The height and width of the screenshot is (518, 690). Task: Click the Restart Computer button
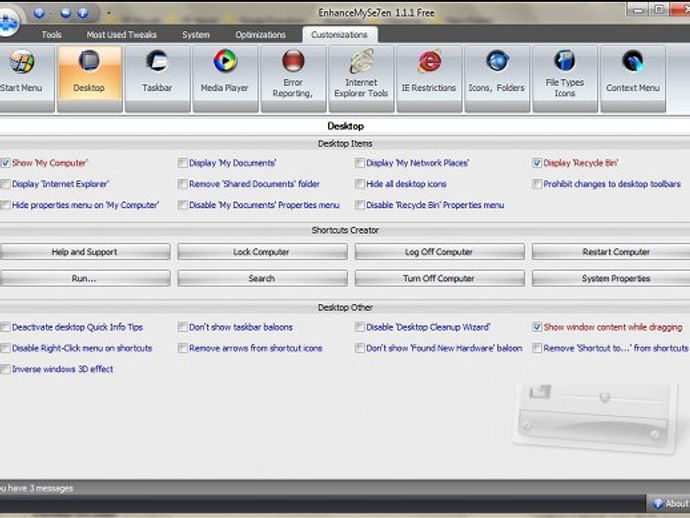coord(611,252)
